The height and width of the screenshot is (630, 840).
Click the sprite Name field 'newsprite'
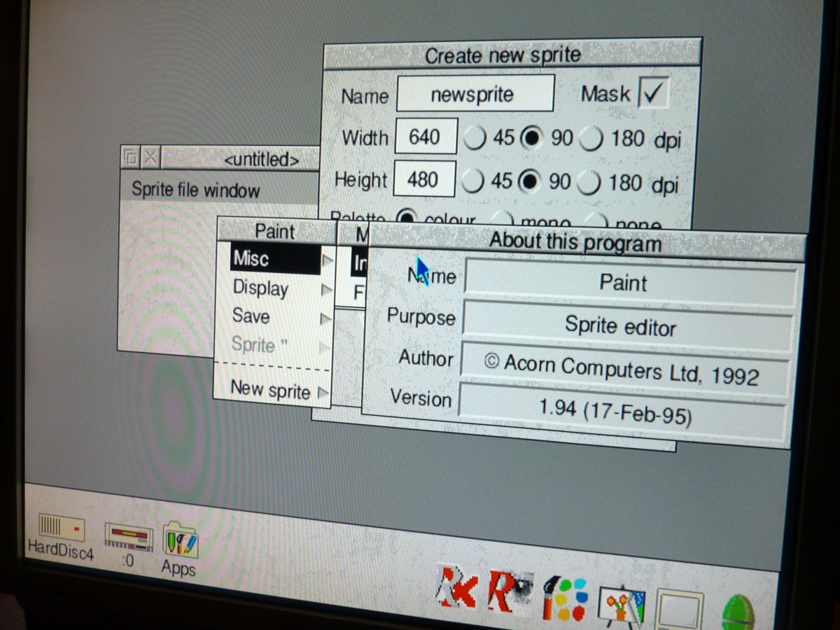[x=475, y=94]
